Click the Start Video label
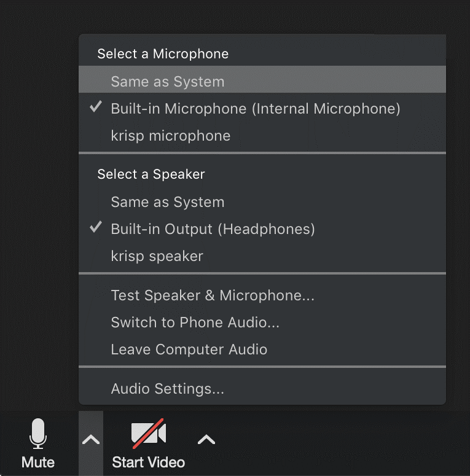The width and height of the screenshot is (470, 476). 148,462
